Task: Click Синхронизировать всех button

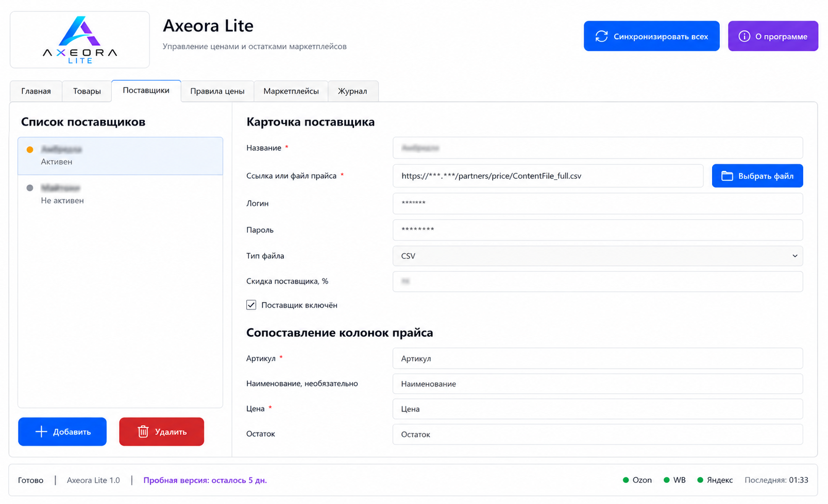Action: pos(652,36)
